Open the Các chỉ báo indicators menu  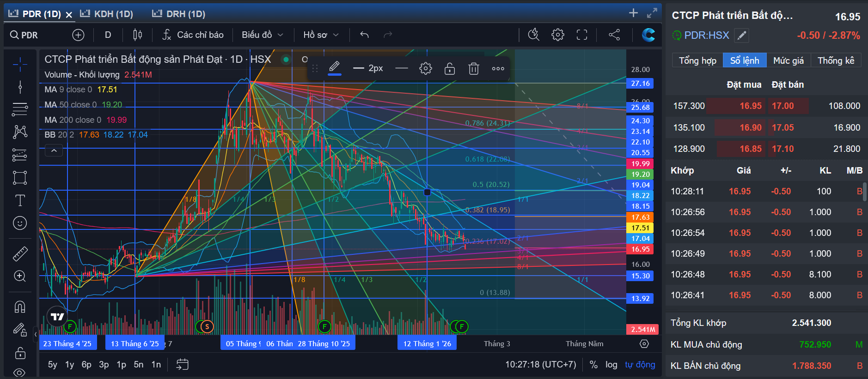click(193, 35)
